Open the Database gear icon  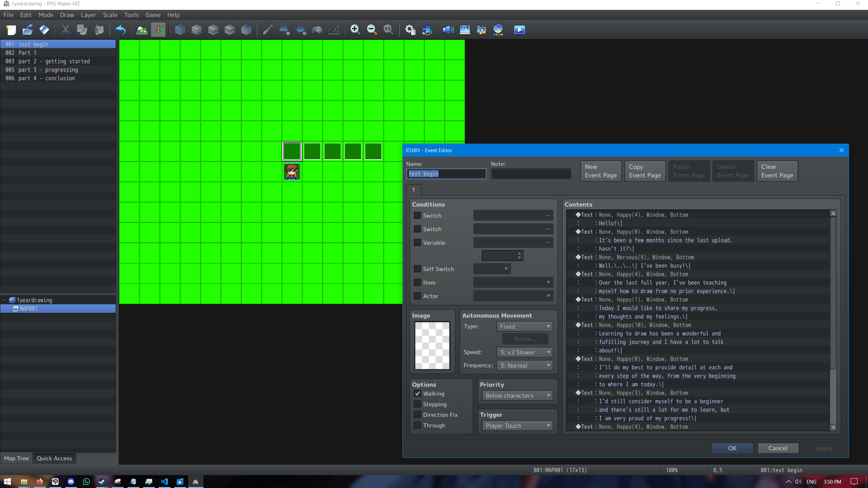pyautogui.click(x=410, y=30)
